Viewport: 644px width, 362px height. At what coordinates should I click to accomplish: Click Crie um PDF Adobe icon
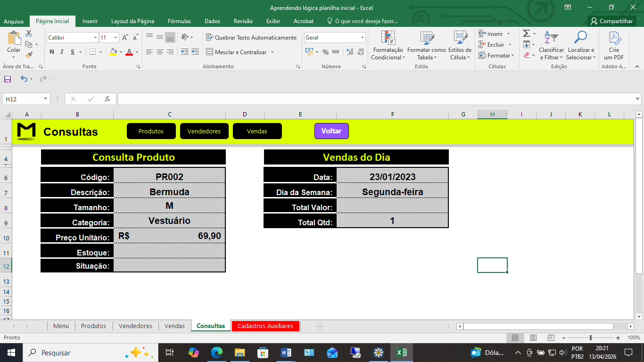(614, 46)
